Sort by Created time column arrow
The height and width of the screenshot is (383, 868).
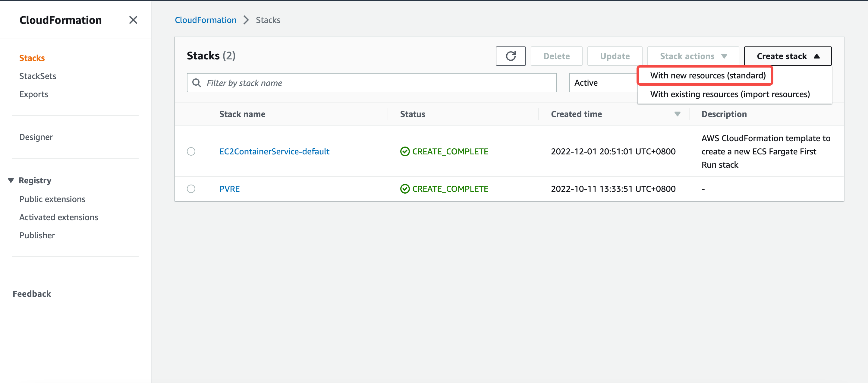click(677, 114)
